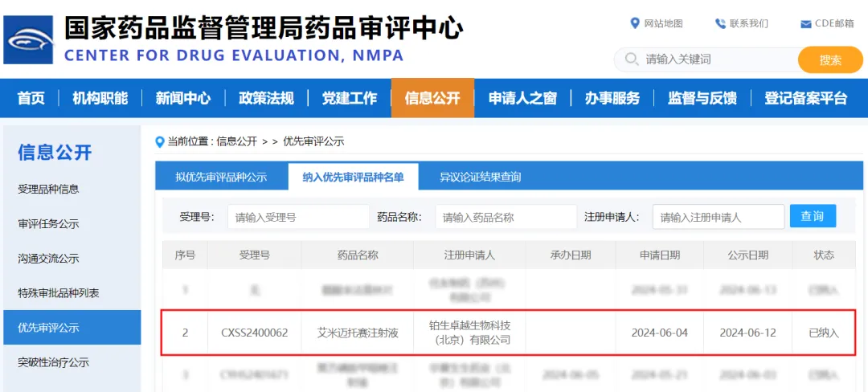The height and width of the screenshot is (392, 868).
Task: Open 新闻中心 navigation item
Action: pos(183,98)
